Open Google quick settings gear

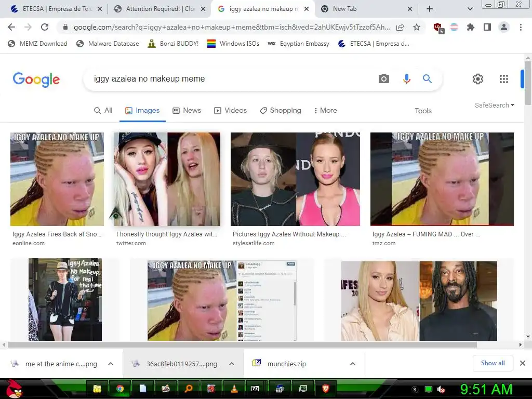478,79
